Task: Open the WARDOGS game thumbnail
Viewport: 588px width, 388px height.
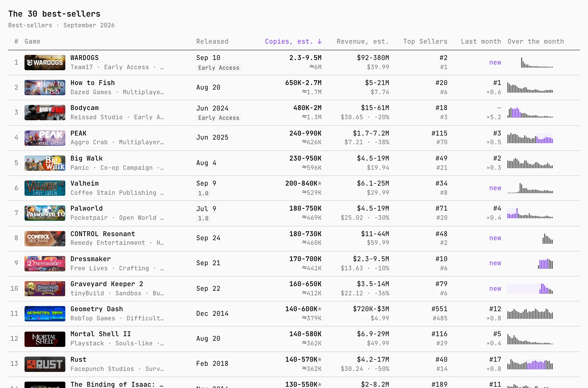Action: tap(45, 62)
